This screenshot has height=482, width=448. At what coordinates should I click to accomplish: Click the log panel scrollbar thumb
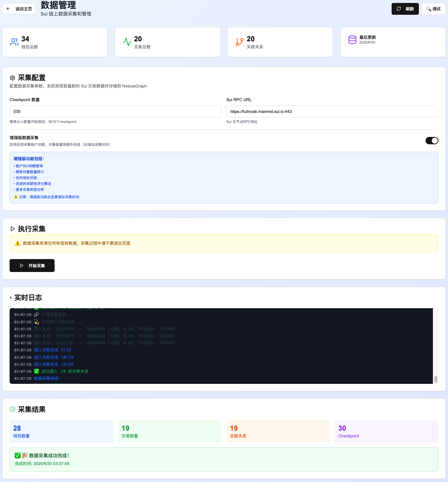pyautogui.click(x=435, y=379)
